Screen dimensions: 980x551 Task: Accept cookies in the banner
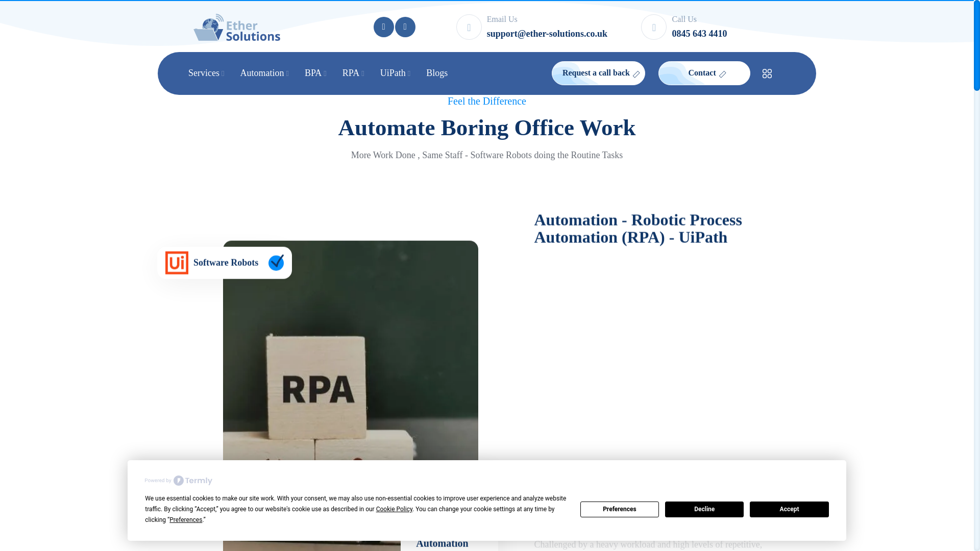[x=789, y=509]
